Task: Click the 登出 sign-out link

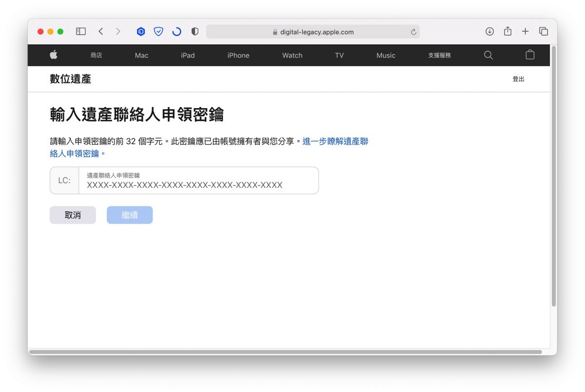Action: coord(518,79)
